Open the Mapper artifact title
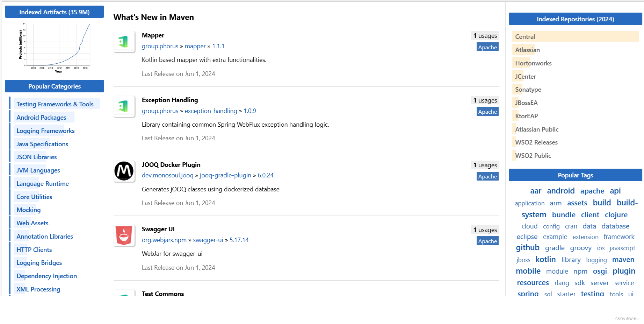Image resolution: width=644 pixels, height=324 pixels. tap(153, 35)
